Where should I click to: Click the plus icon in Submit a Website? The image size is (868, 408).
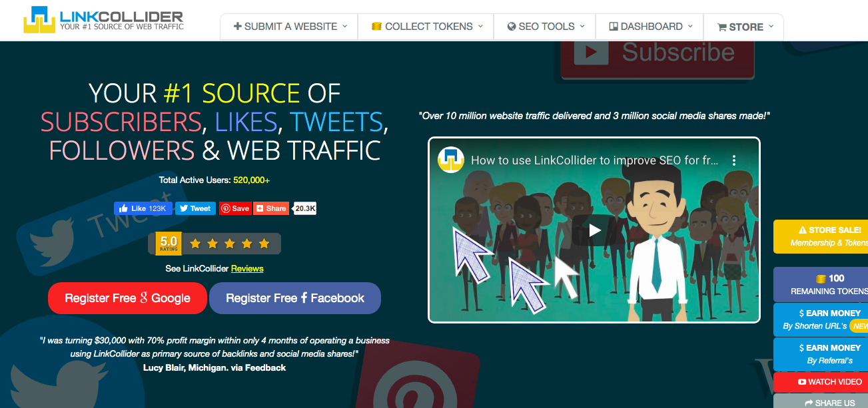(237, 27)
